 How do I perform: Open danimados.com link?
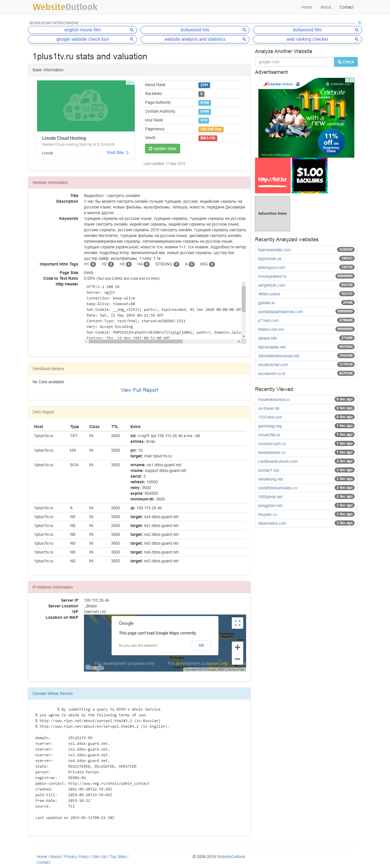[272, 523]
